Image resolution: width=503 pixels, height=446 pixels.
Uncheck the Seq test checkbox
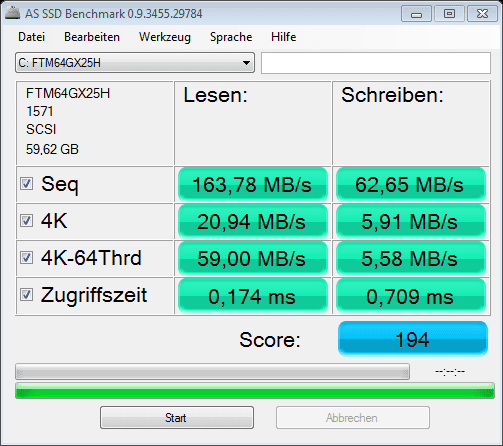pyautogui.click(x=26, y=184)
